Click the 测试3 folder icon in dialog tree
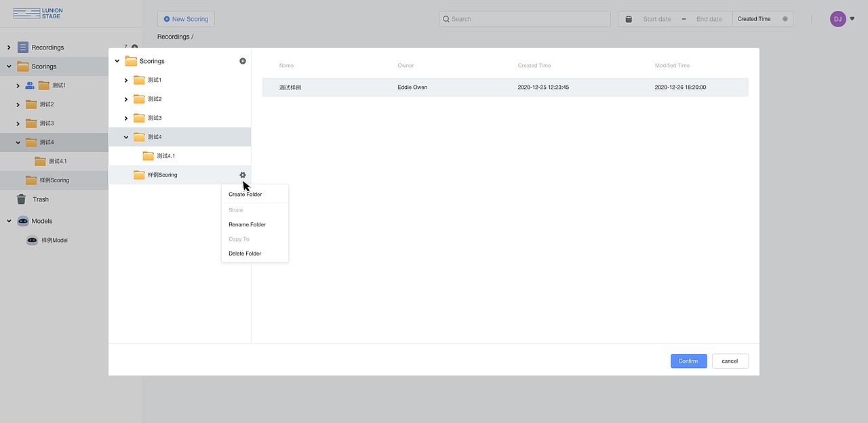This screenshot has width=868, height=423. [x=139, y=118]
